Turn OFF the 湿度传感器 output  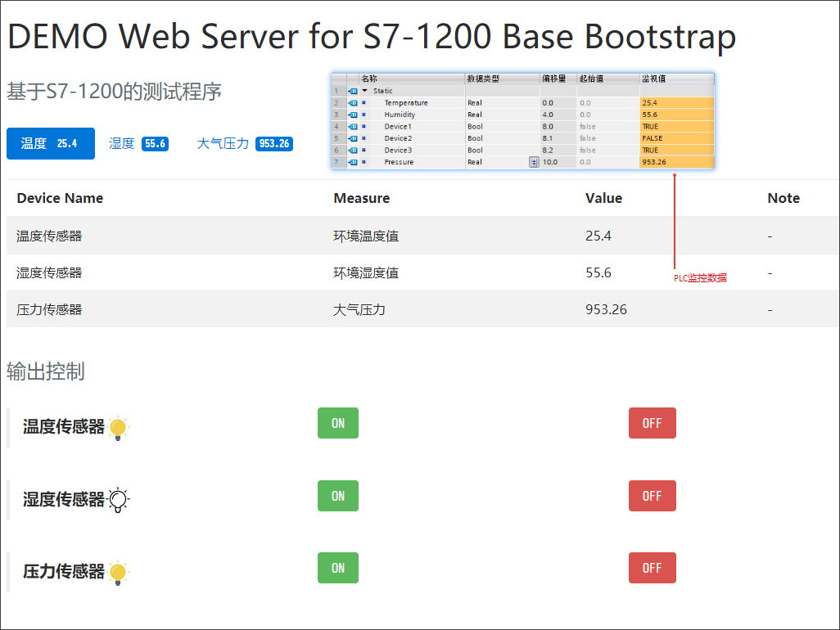pyautogui.click(x=652, y=496)
